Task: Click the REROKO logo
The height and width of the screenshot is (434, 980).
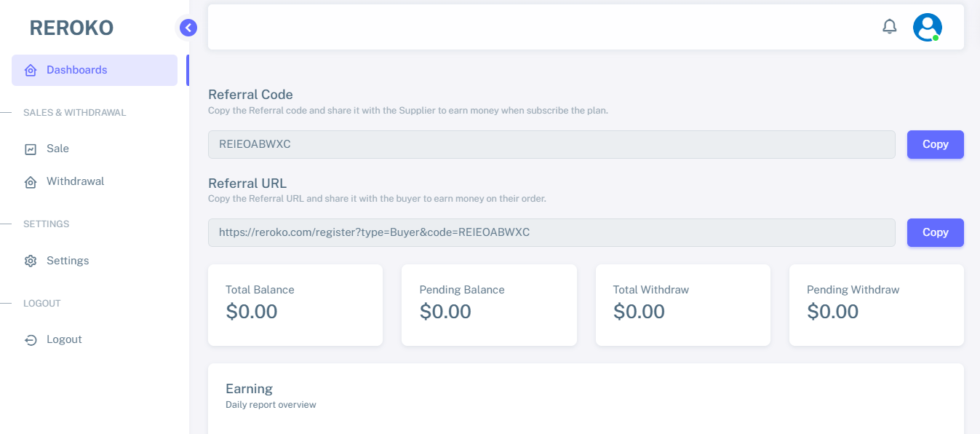Action: (x=71, y=28)
